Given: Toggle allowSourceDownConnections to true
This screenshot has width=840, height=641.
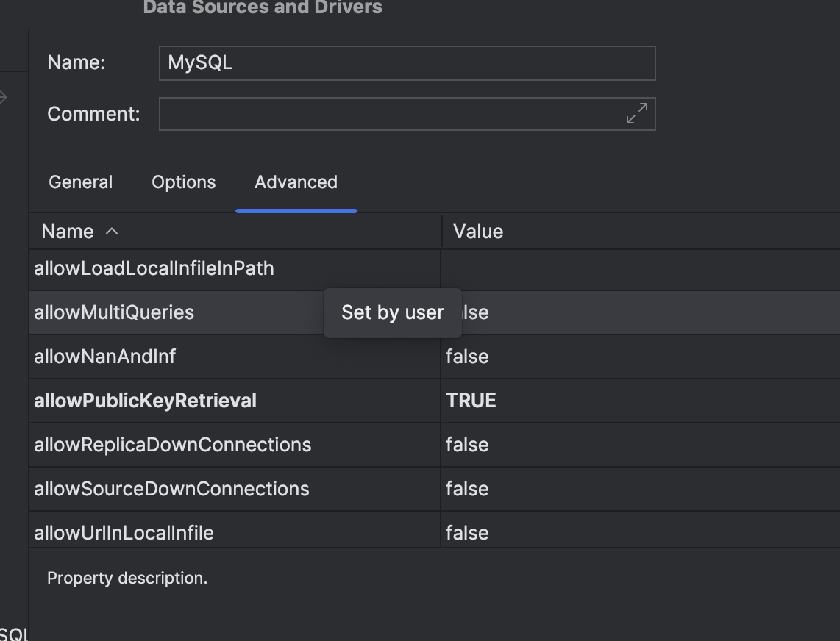Looking at the screenshot, I should 515,489.
